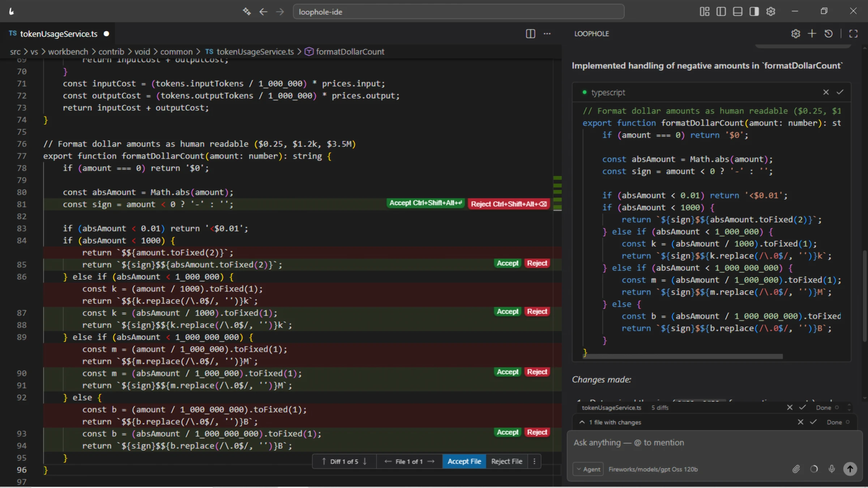Click the horizontal scrollbar under the code block
868x488 pixels.
683,357
